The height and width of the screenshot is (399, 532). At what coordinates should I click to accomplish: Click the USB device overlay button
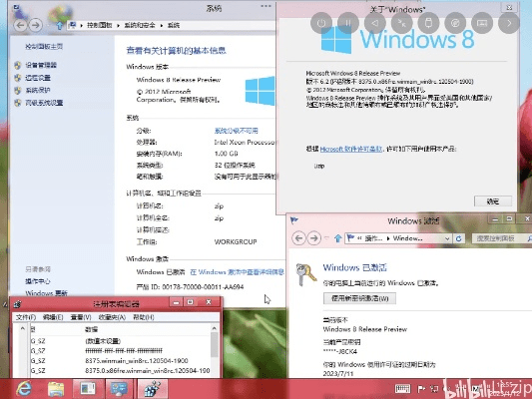(428, 23)
